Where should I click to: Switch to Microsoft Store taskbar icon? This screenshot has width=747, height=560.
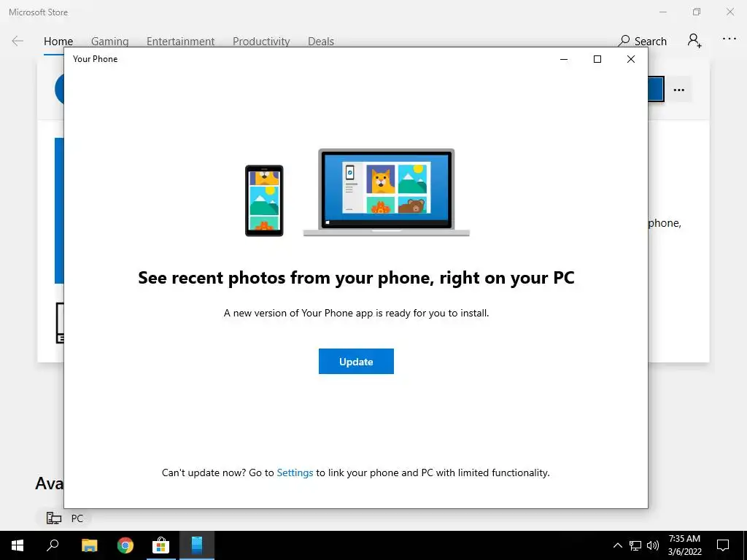click(x=161, y=545)
